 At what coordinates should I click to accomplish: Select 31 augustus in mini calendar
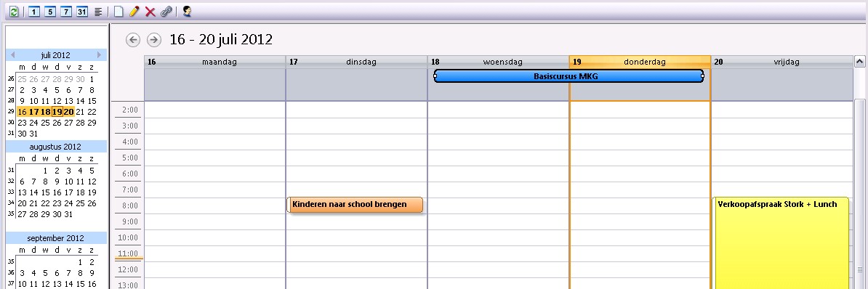pyautogui.click(x=68, y=214)
